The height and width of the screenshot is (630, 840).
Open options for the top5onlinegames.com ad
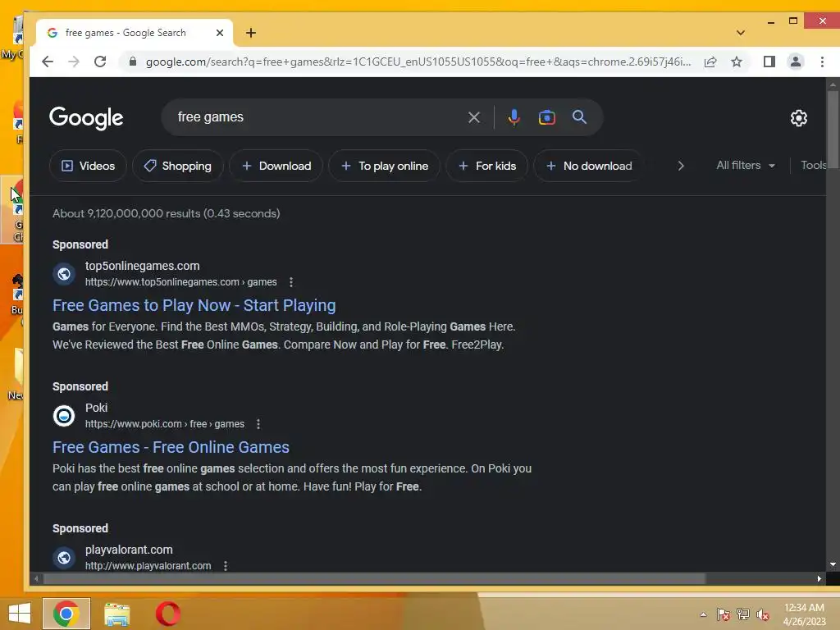click(291, 282)
